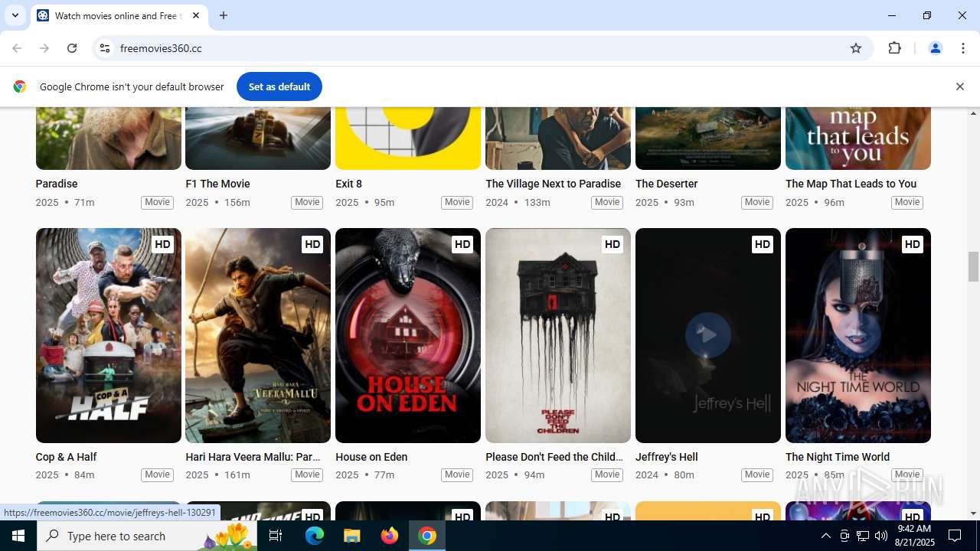Launch Microsoft Edge from taskbar

coord(315,536)
